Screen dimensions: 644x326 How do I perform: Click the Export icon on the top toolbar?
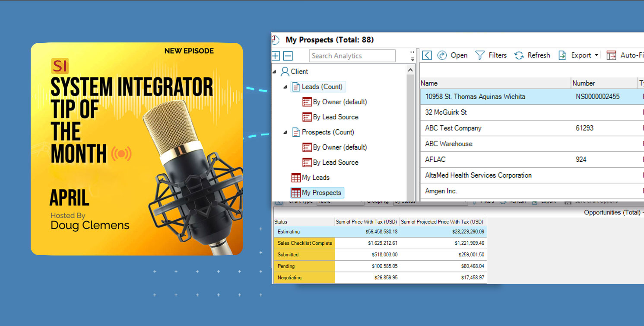click(x=562, y=55)
